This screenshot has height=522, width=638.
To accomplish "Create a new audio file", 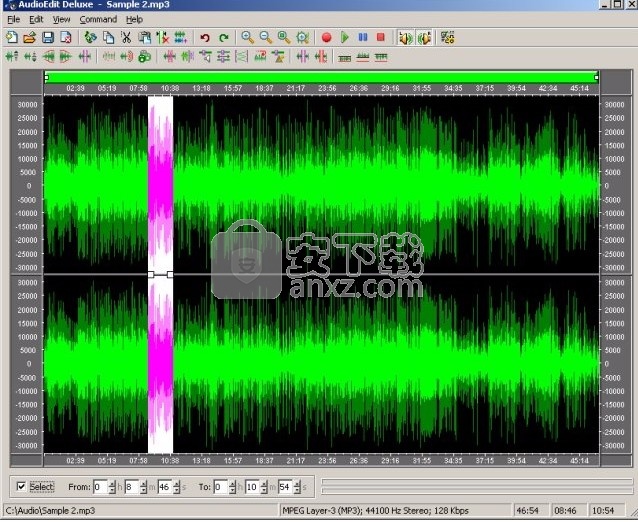I will point(12,37).
